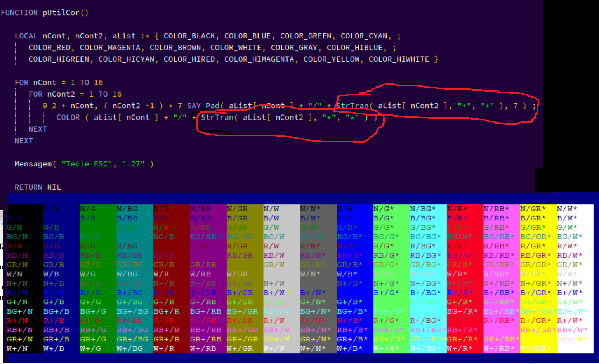Select the "N/GR*" color sample
The height and width of the screenshot is (364, 599).
533,209
